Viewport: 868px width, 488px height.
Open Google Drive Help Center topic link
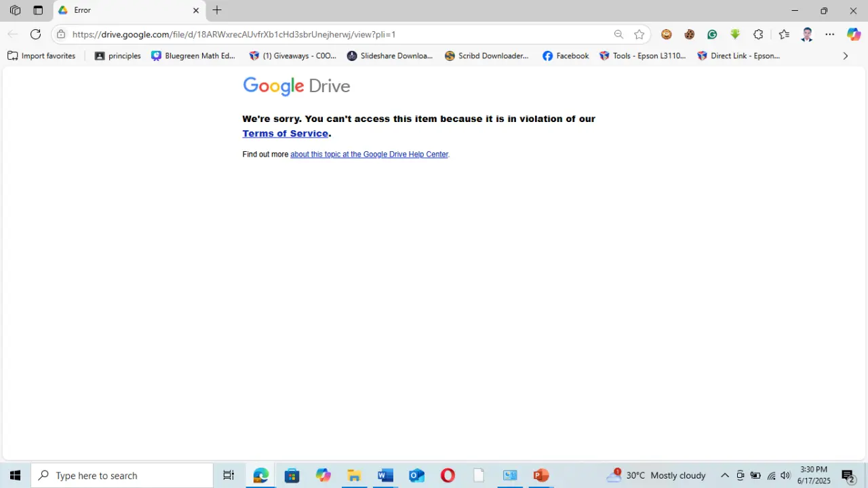(x=370, y=155)
